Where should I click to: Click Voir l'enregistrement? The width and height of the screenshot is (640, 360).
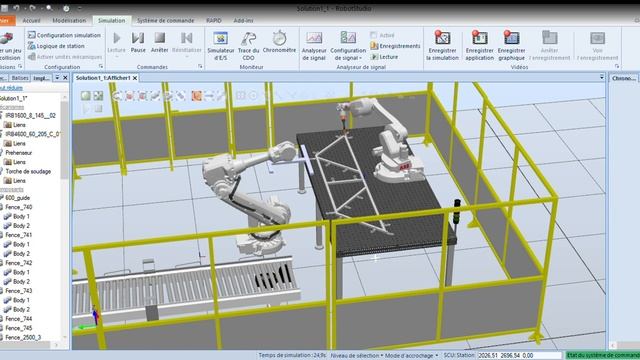pyautogui.click(x=598, y=46)
